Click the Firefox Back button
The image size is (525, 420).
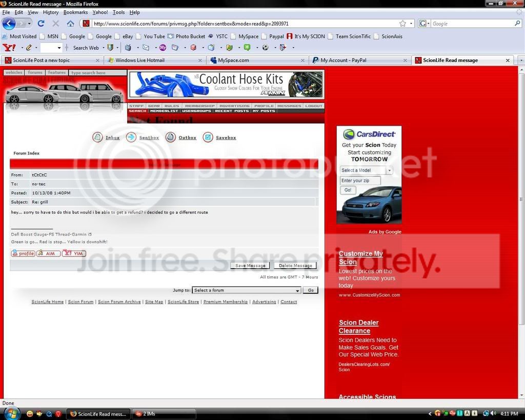[9, 23]
